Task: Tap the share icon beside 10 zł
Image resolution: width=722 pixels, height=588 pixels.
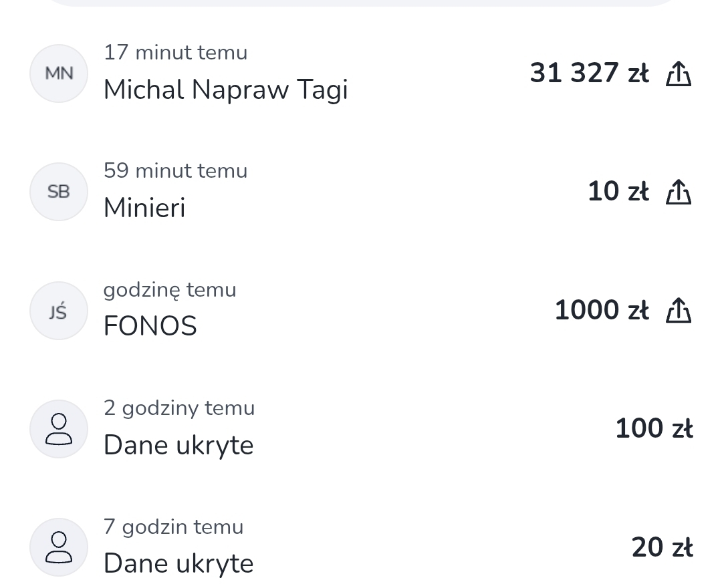Action: (x=678, y=192)
